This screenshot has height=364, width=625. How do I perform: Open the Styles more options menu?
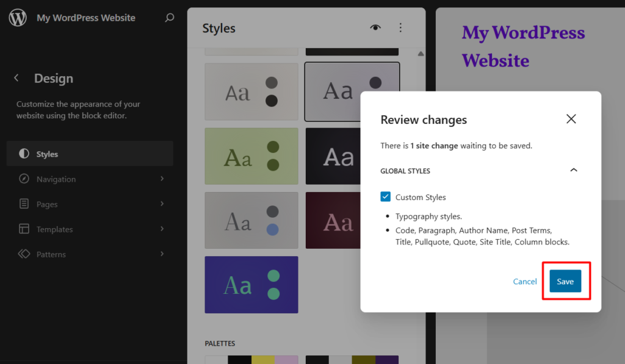click(400, 27)
